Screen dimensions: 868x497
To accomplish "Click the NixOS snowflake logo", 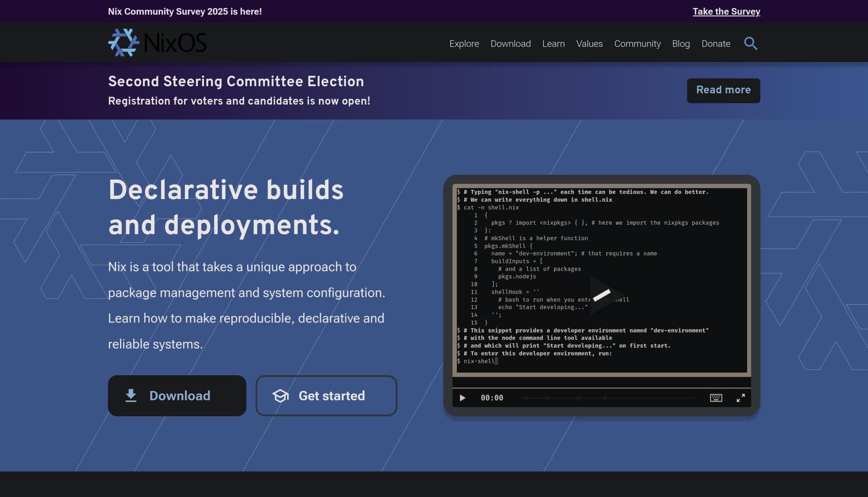I will [x=123, y=43].
